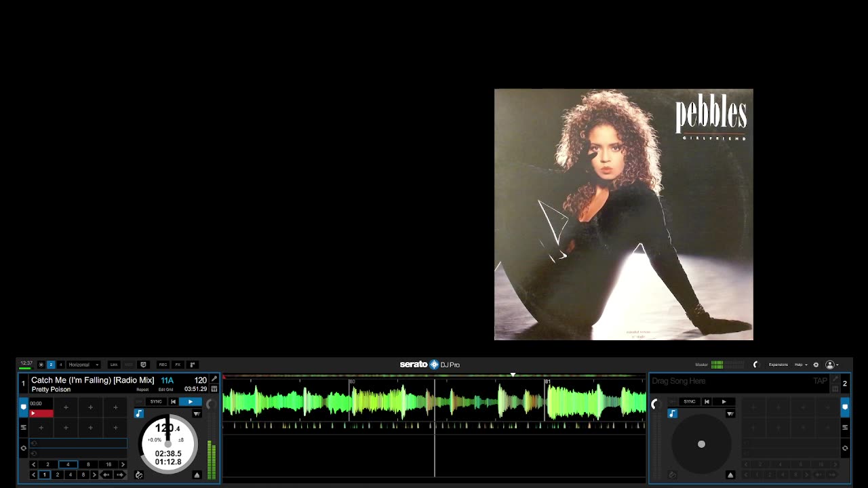Adjust the deck 1 gain knob
Image resolution: width=868 pixels, height=488 pixels.
coord(211,404)
